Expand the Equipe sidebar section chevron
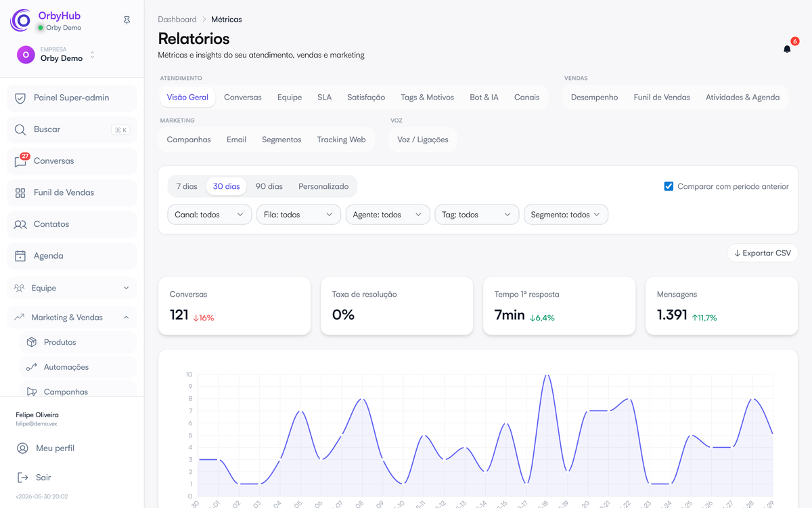Screen dimensions: 812x508 coord(127,288)
